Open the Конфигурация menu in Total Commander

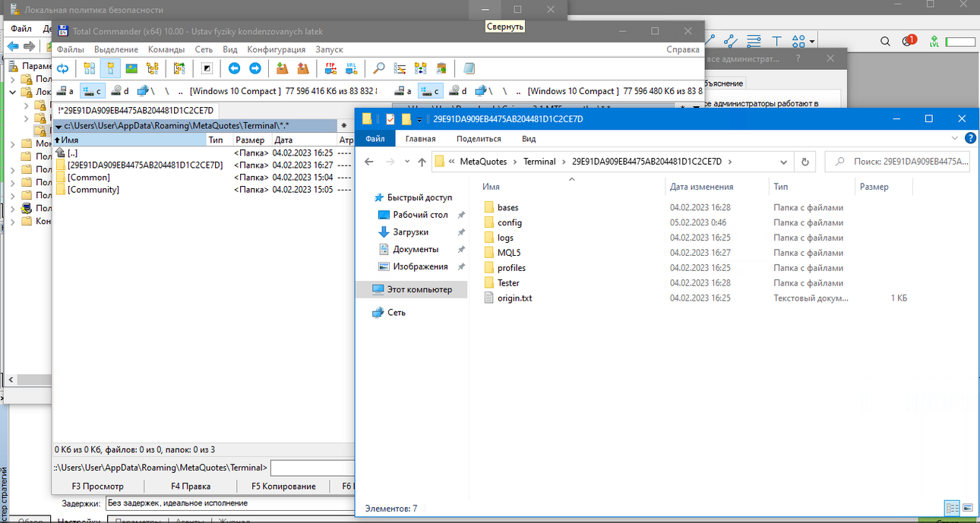(277, 49)
